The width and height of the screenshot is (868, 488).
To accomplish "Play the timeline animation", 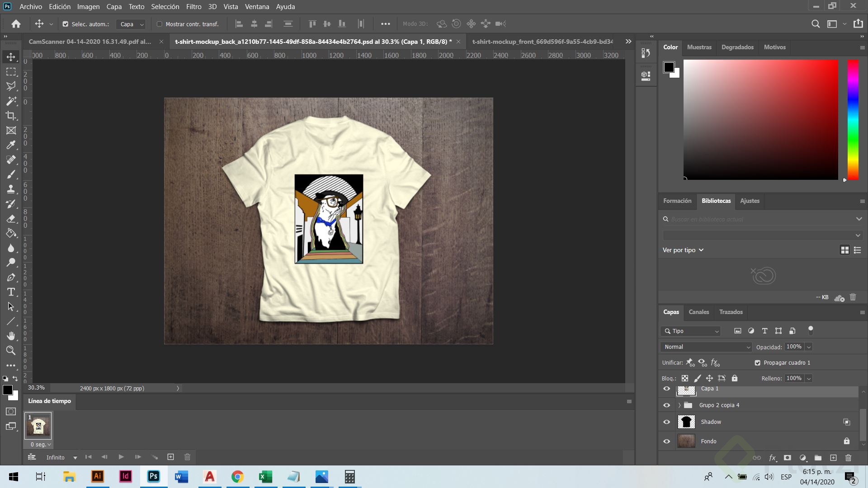I will (121, 457).
